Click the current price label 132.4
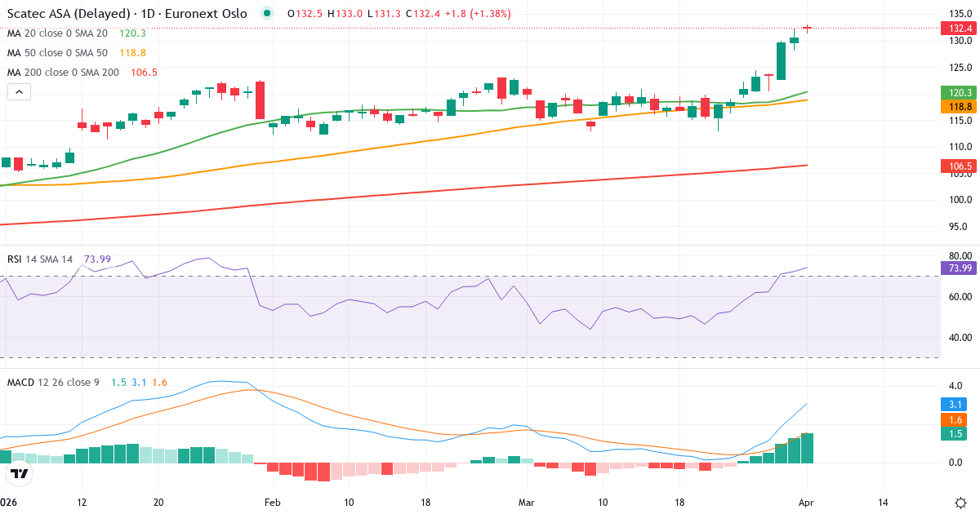The height and width of the screenshot is (514, 980). coord(960,29)
